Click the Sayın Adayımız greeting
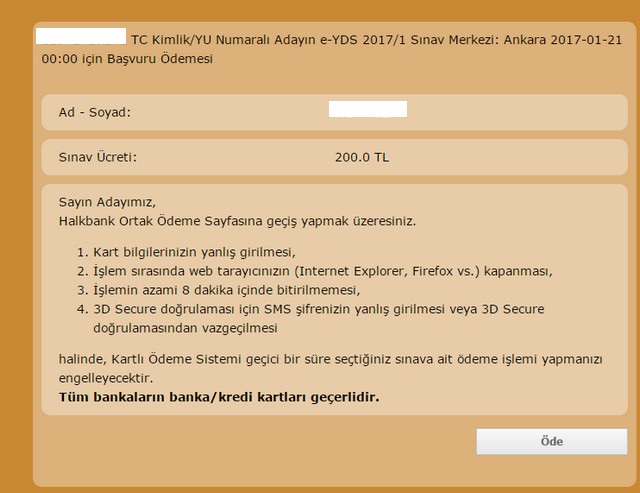Image resolution: width=640 pixels, height=493 pixels. coord(107,202)
